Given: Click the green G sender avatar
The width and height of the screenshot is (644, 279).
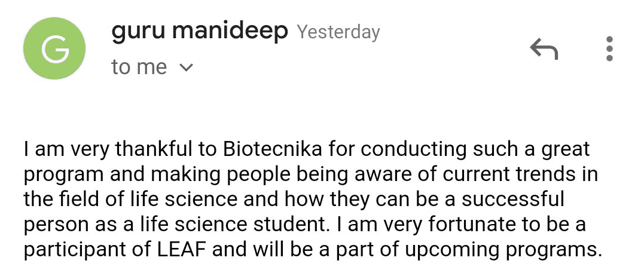Looking at the screenshot, I should 54,48.
